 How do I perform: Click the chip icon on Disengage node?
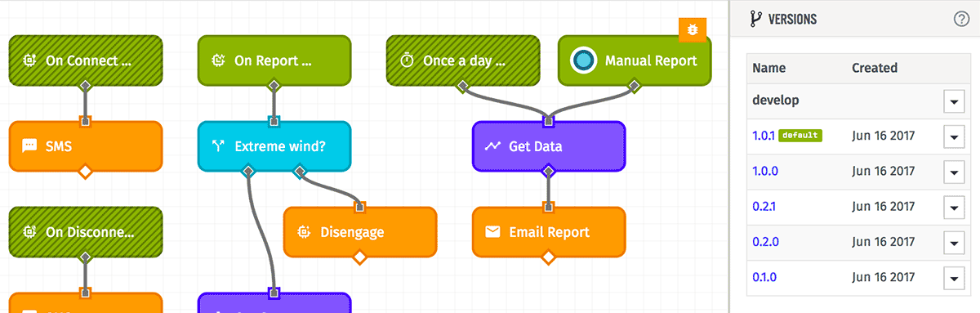(x=304, y=232)
